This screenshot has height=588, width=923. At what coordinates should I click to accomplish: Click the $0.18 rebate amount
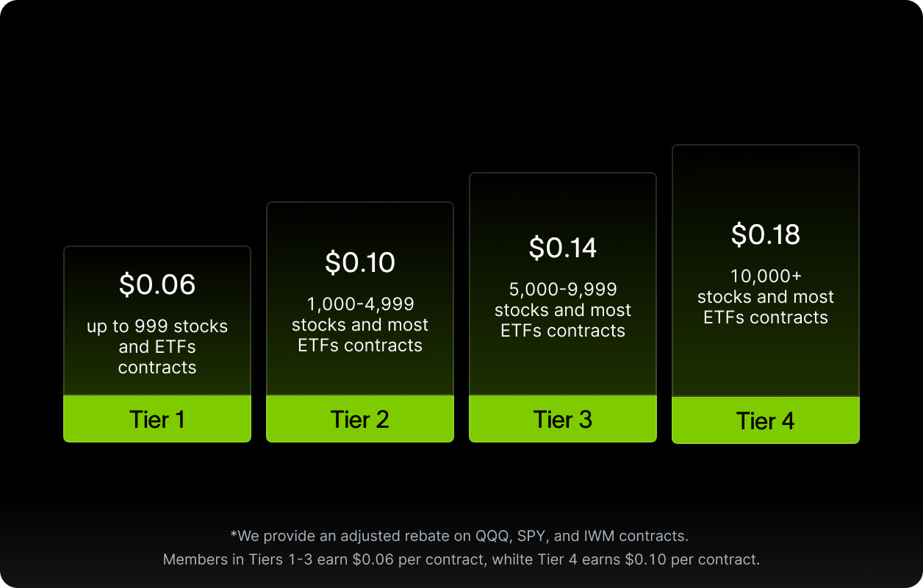[766, 234]
